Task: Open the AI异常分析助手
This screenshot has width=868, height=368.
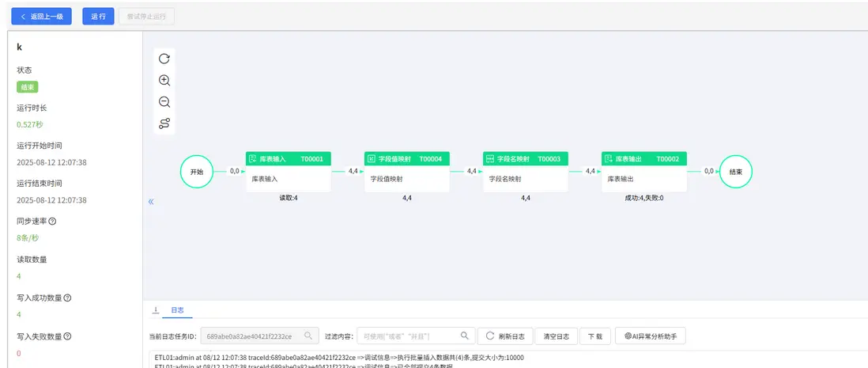Action: click(x=651, y=336)
